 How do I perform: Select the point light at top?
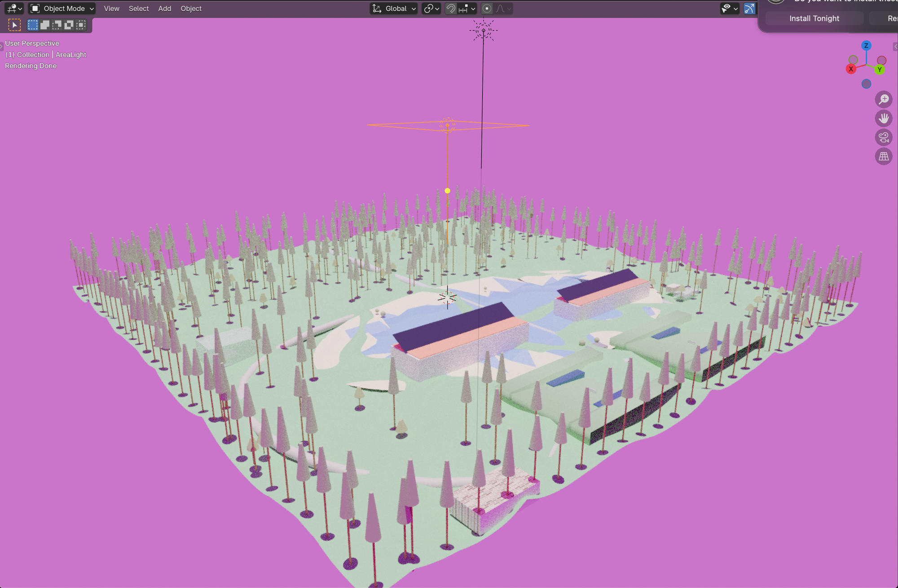click(484, 31)
